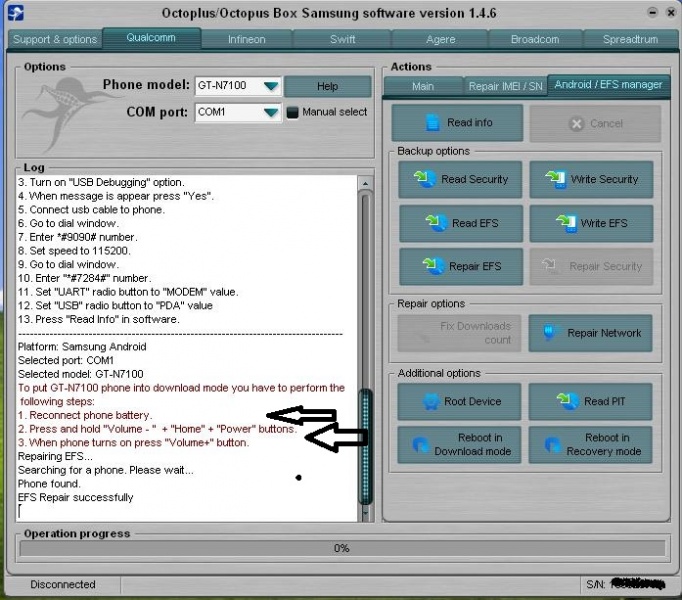Screen dimensions: 682x600
Task: Click the Write EFS icon
Action: coord(567,223)
